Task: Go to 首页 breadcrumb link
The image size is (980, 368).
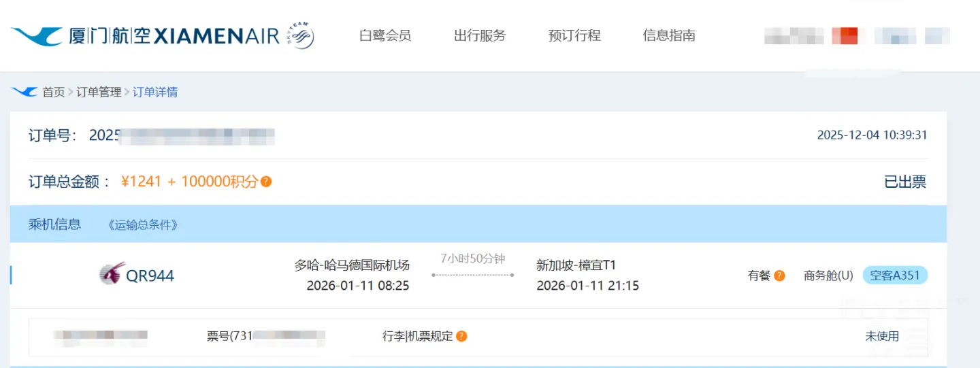Action: point(54,92)
